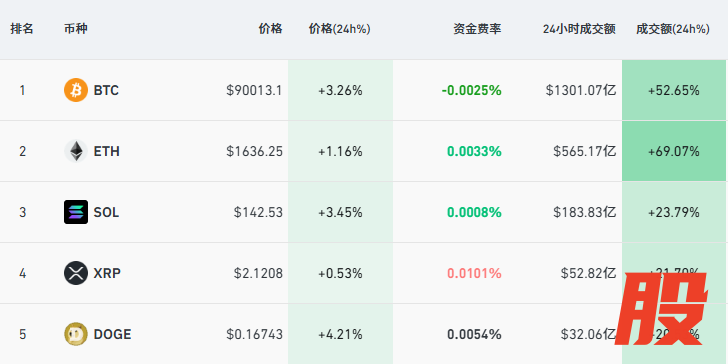Click ETH 24h change +1.16%
The image size is (728, 364).
[340, 151]
